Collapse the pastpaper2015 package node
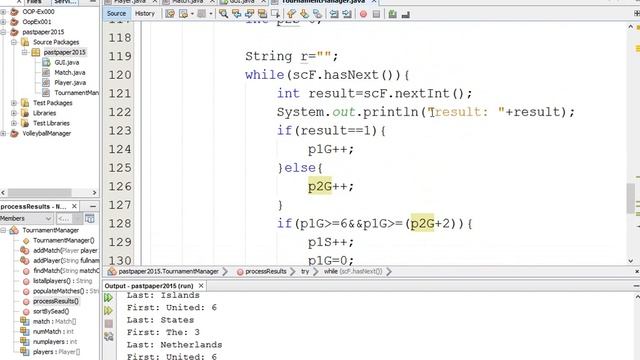 (x=24, y=52)
